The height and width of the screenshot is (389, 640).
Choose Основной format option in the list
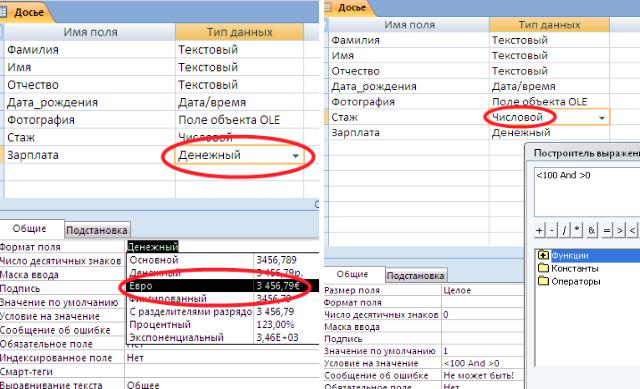pyautogui.click(x=223, y=260)
